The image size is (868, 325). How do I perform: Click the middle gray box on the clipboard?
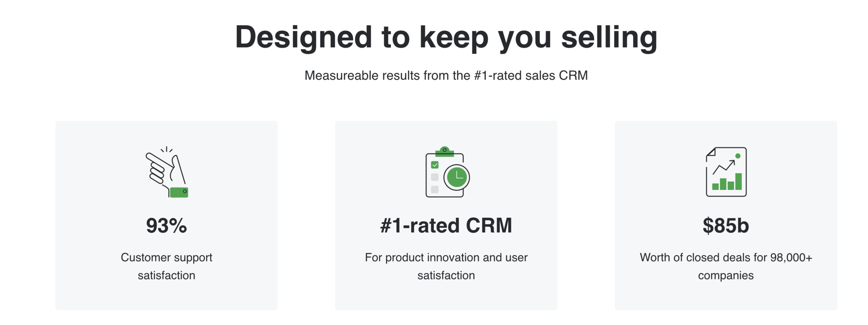point(435,177)
